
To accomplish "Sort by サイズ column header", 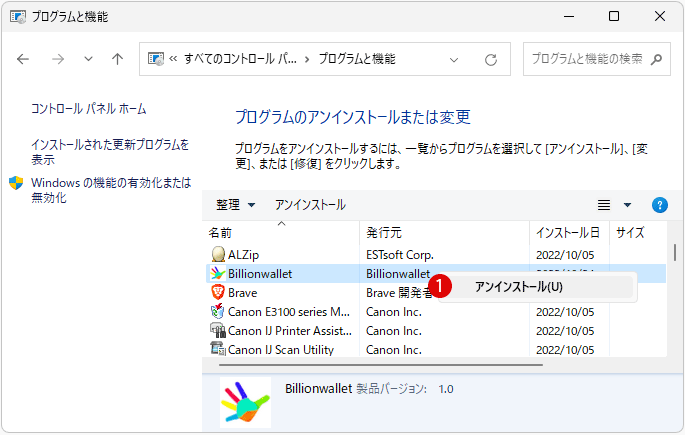I will click(x=638, y=233).
